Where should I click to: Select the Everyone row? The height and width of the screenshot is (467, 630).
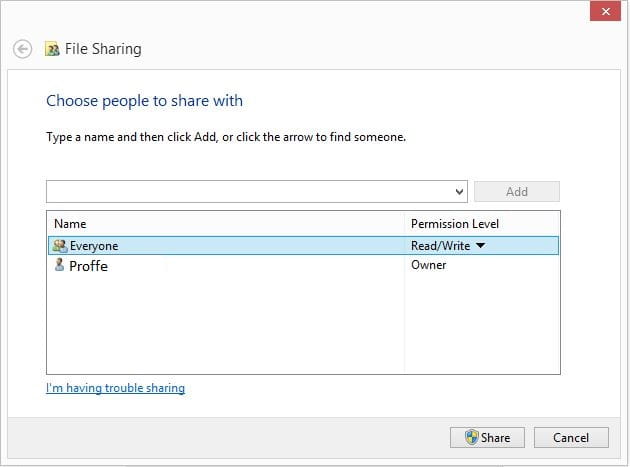pyautogui.click(x=303, y=246)
